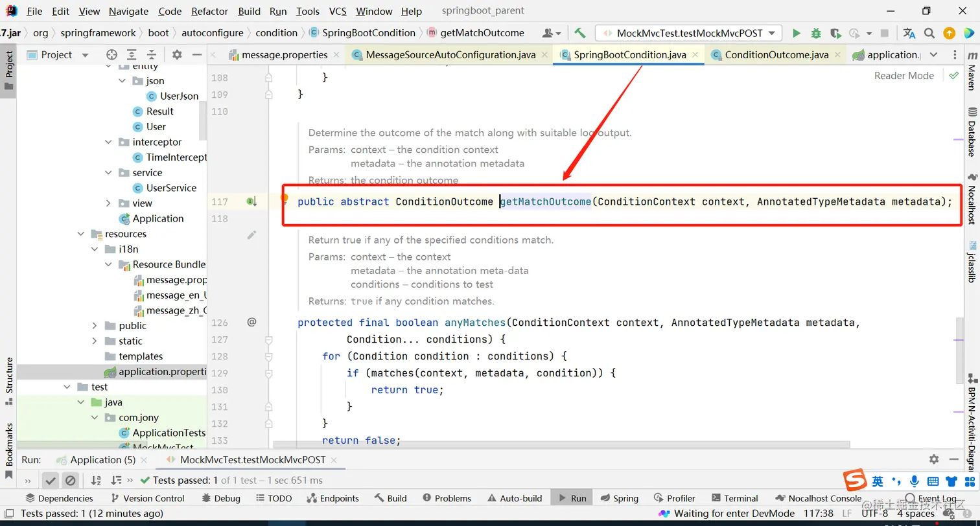980x526 pixels.
Task: Click the implementations gutter icon at line 117
Action: (x=252, y=201)
